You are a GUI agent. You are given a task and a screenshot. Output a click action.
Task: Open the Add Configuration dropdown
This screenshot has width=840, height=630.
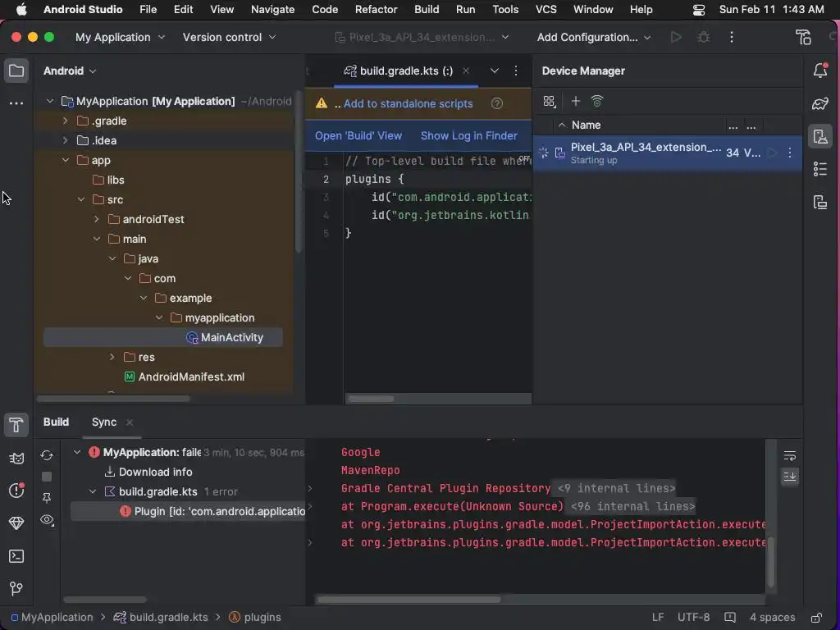[594, 37]
